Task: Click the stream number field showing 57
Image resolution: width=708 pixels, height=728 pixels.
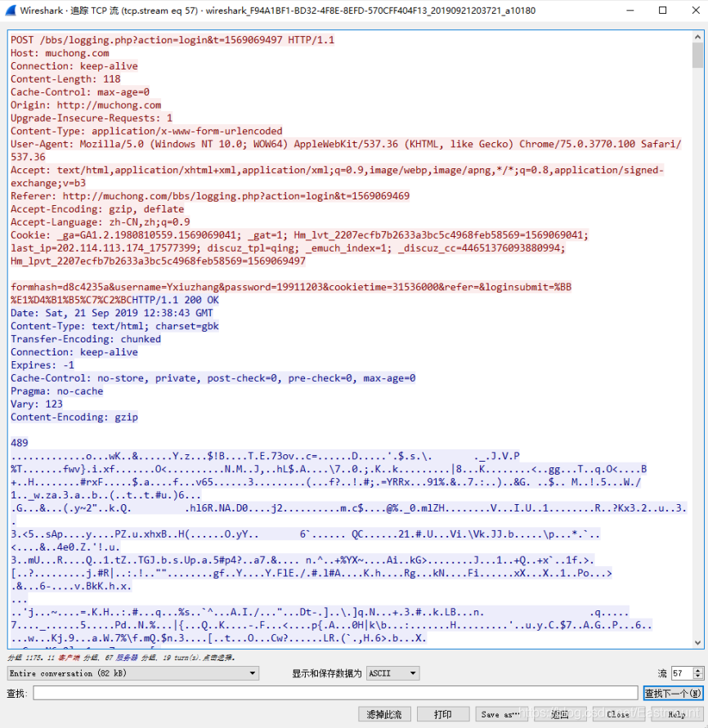Action: click(x=682, y=673)
